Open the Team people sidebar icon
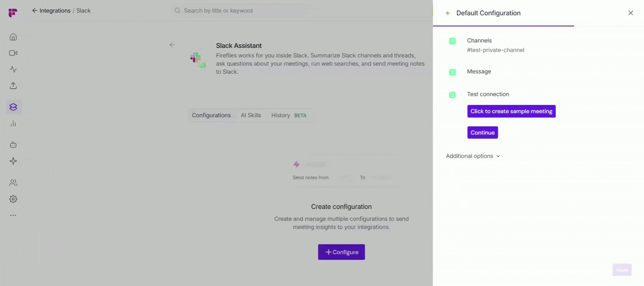This screenshot has height=286, width=644. 13,183
